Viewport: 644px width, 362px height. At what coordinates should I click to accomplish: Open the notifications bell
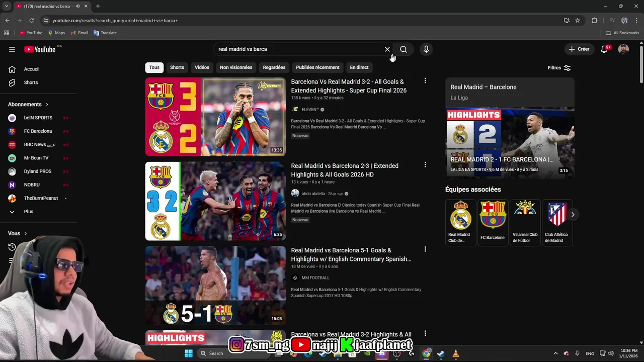click(604, 49)
